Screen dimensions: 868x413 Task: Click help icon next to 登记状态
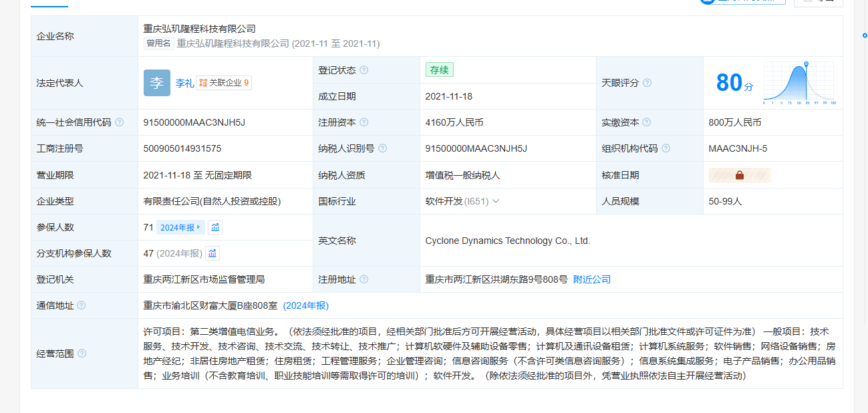tap(364, 70)
